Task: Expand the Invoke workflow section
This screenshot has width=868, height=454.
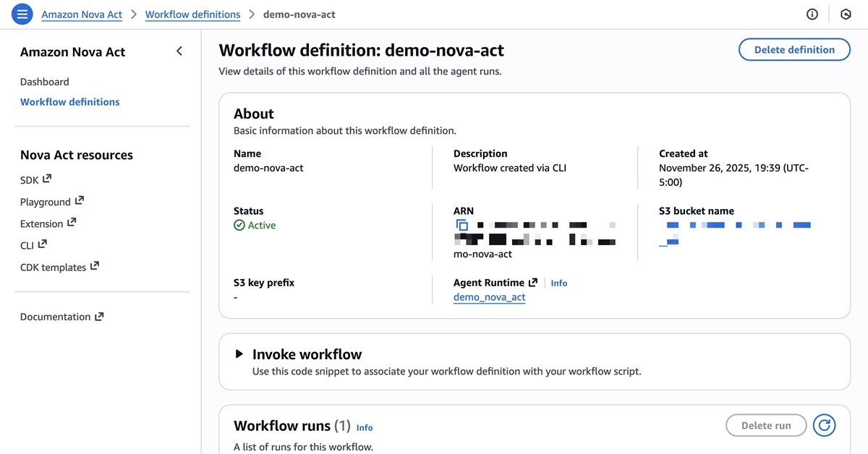Action: coord(239,354)
